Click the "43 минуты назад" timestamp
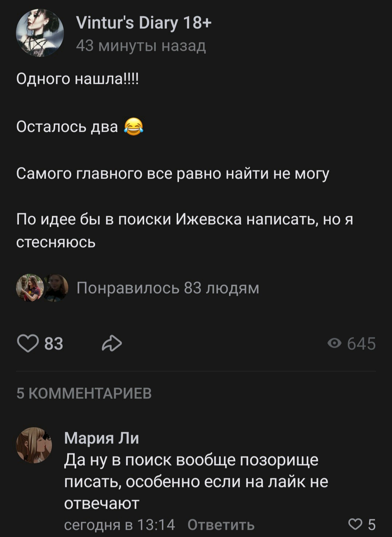Screen dimensions: 392x537 click(x=141, y=46)
